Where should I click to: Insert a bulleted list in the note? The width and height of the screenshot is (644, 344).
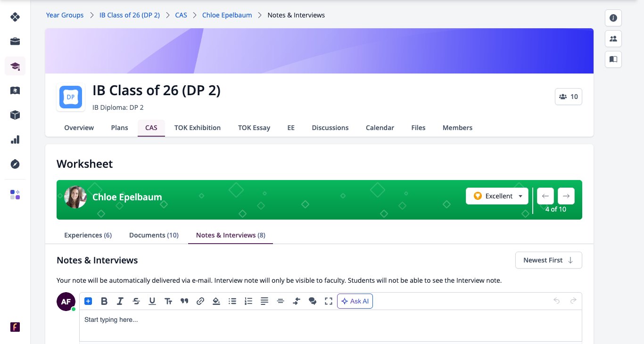point(232,301)
